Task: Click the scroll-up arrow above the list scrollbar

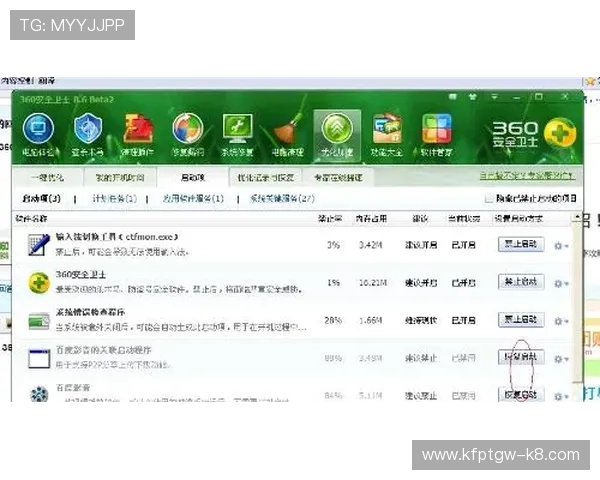Action: pos(576,218)
